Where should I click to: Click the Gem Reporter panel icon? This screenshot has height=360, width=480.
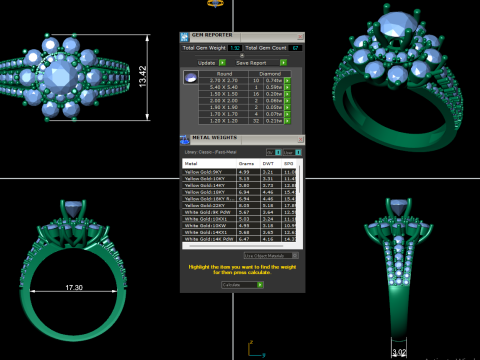tap(184, 37)
